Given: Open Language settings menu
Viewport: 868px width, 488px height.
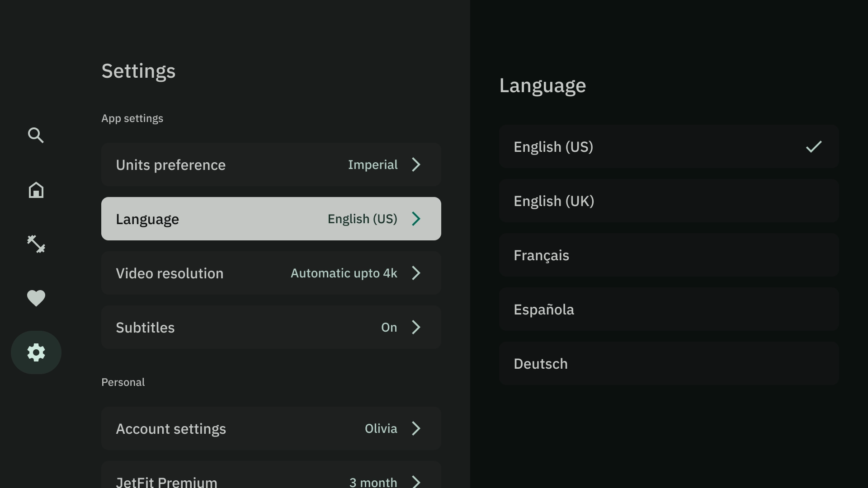Looking at the screenshot, I should pos(271,219).
